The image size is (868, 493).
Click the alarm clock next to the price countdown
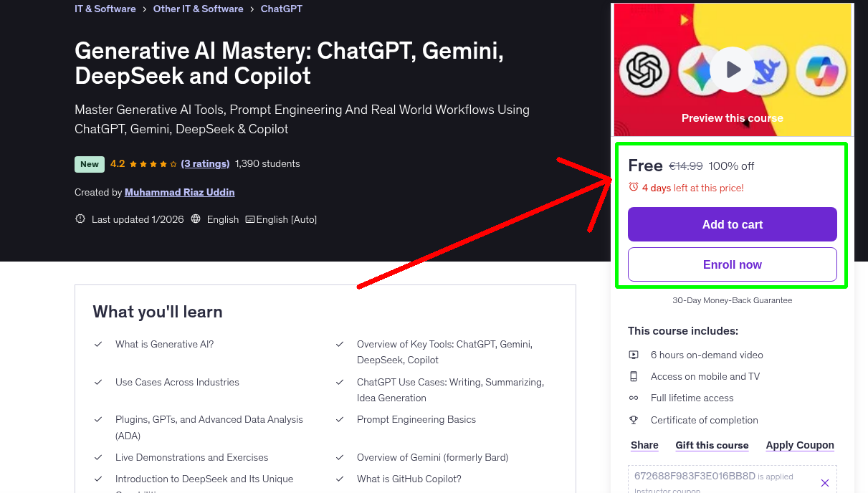(633, 186)
